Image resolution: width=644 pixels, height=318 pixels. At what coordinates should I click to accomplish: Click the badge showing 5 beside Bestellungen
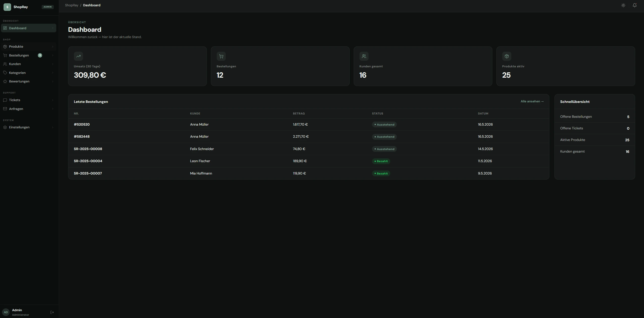click(x=40, y=55)
